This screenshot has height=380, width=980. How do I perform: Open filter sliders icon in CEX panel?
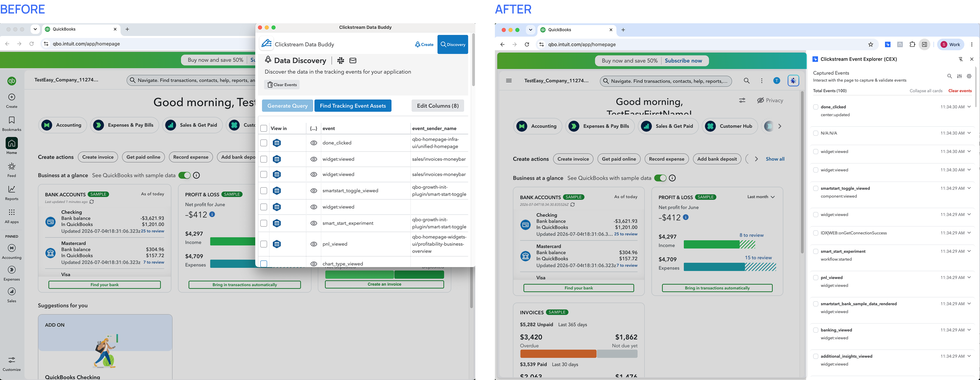click(959, 76)
